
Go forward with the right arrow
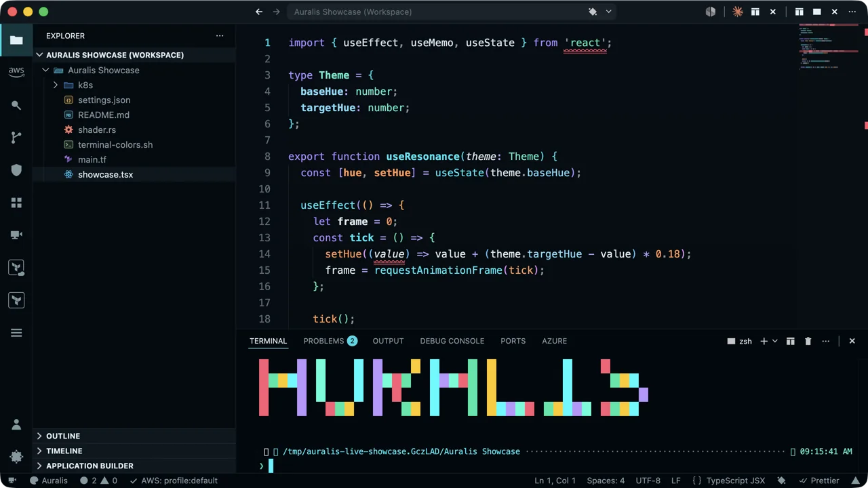(x=276, y=12)
